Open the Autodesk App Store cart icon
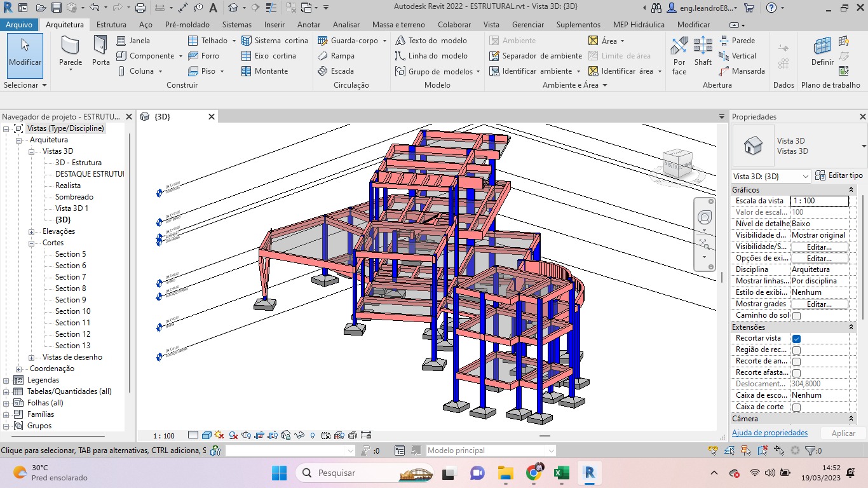The width and height of the screenshot is (868, 488). tap(749, 8)
